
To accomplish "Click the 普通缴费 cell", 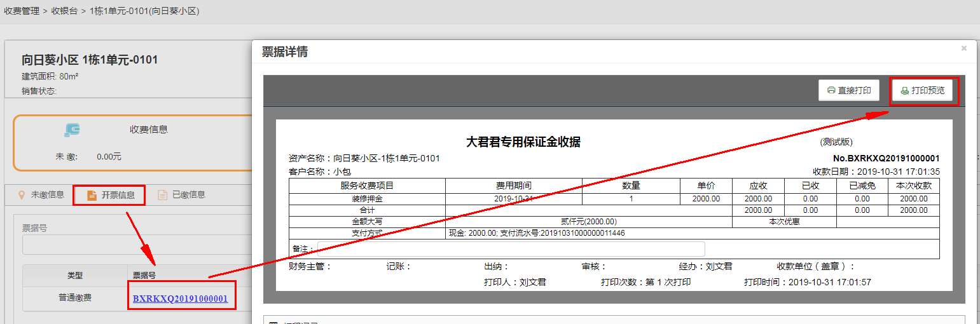I will [x=75, y=297].
